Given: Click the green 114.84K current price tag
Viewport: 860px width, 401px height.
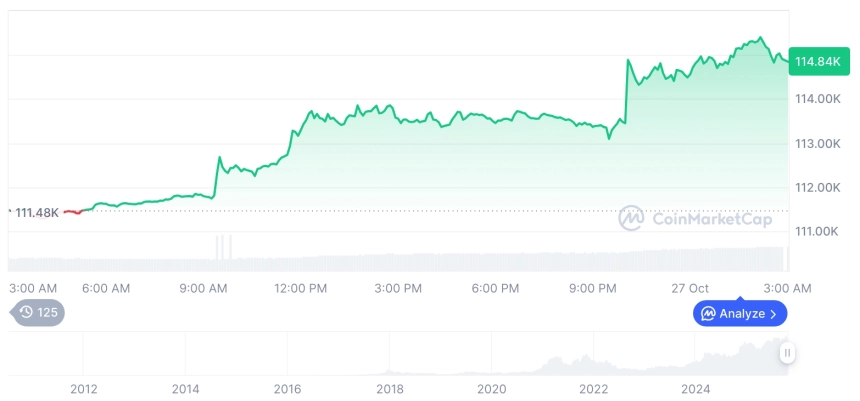Looking at the screenshot, I should 816,62.
